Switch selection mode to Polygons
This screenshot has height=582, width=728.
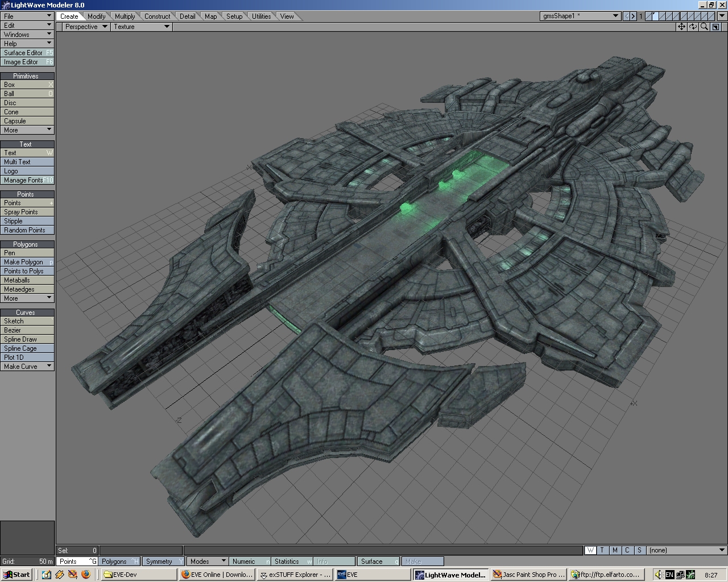point(119,562)
